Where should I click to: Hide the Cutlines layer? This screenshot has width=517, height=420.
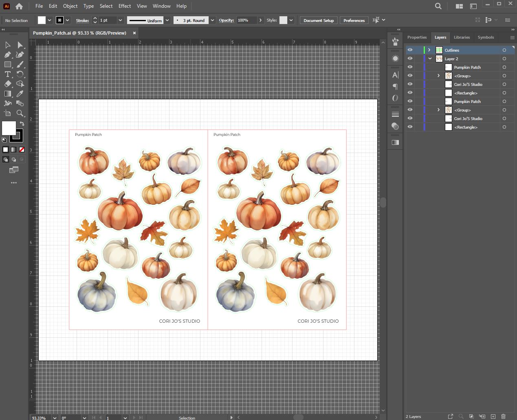(x=410, y=50)
